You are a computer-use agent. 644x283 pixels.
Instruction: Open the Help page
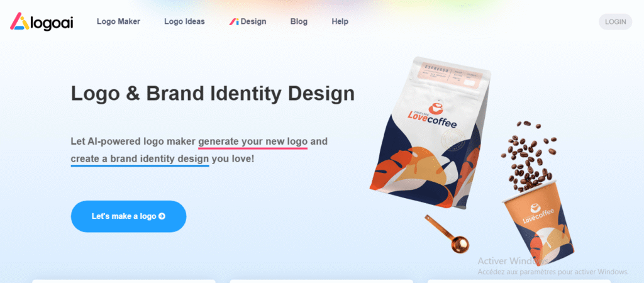(x=340, y=21)
